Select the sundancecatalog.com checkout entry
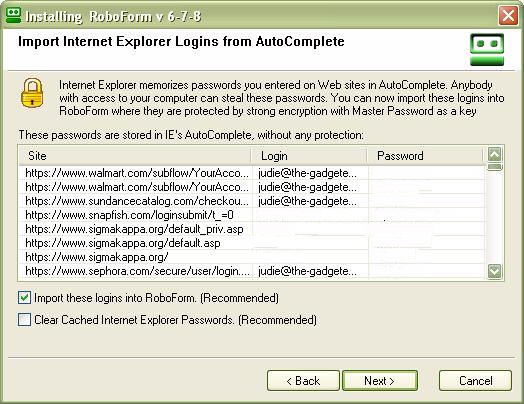 point(252,201)
